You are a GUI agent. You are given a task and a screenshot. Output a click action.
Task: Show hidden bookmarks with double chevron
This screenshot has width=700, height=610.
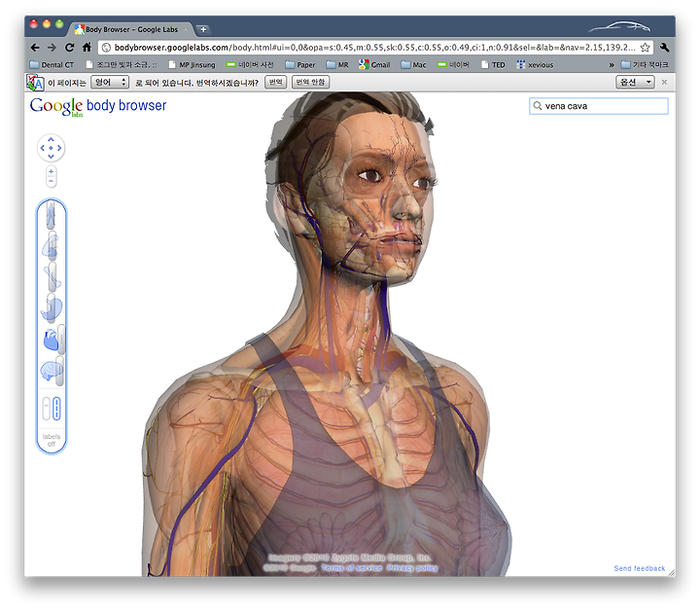[x=612, y=65]
